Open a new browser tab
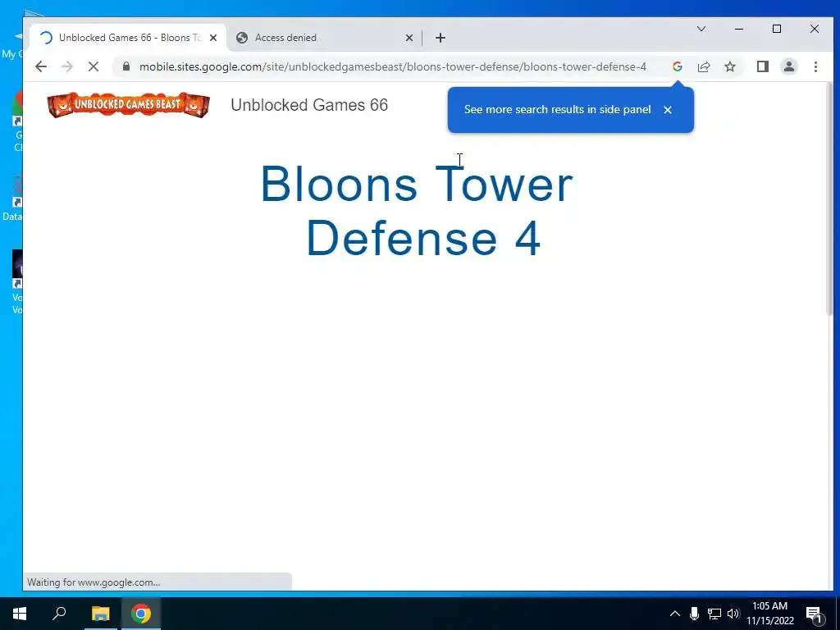The height and width of the screenshot is (630, 840). (441, 38)
